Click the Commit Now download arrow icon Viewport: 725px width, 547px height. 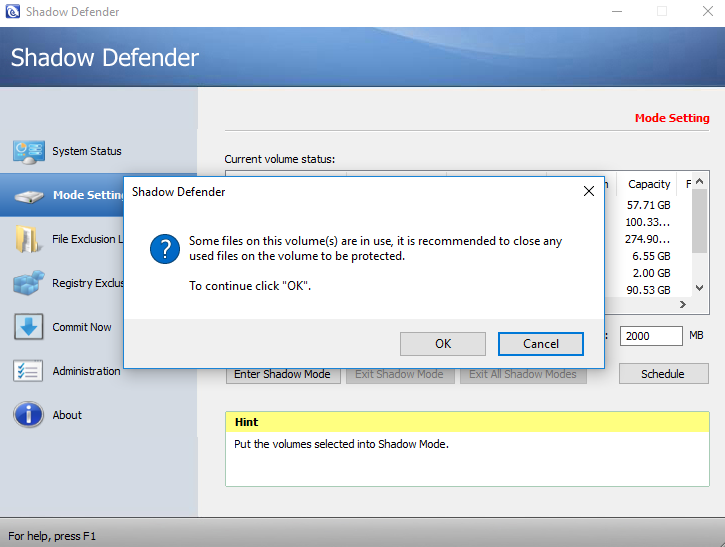click(29, 327)
